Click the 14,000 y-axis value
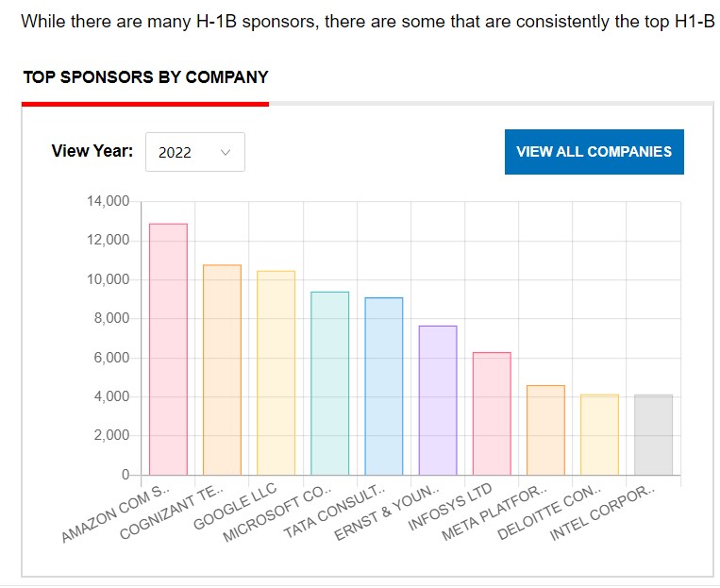 coord(108,201)
